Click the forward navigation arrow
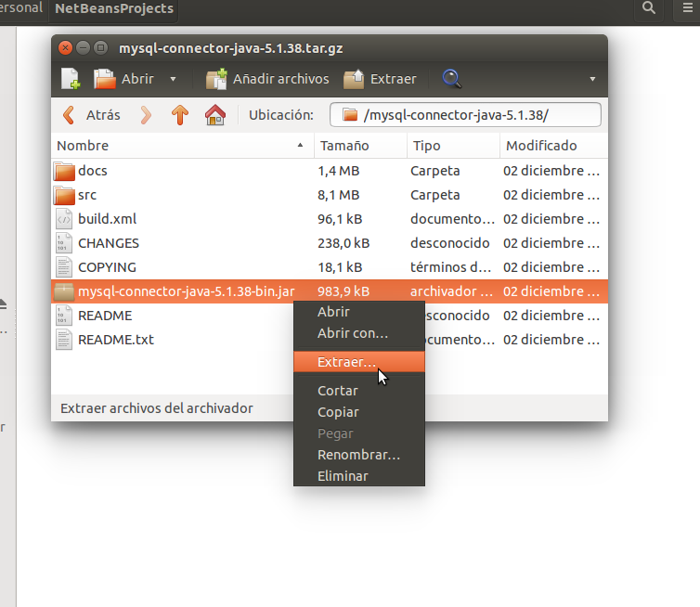The image size is (700, 607). tap(146, 115)
